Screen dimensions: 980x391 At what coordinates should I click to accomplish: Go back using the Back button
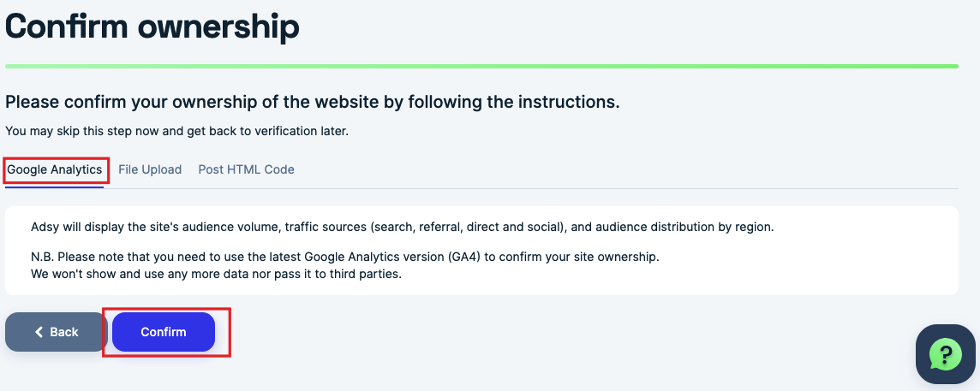click(57, 332)
